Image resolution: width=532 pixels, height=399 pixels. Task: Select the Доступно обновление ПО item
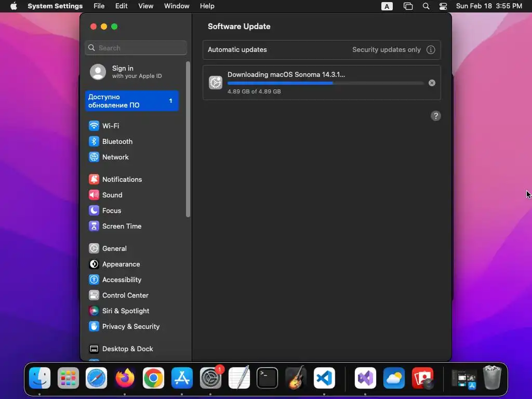[x=132, y=101]
